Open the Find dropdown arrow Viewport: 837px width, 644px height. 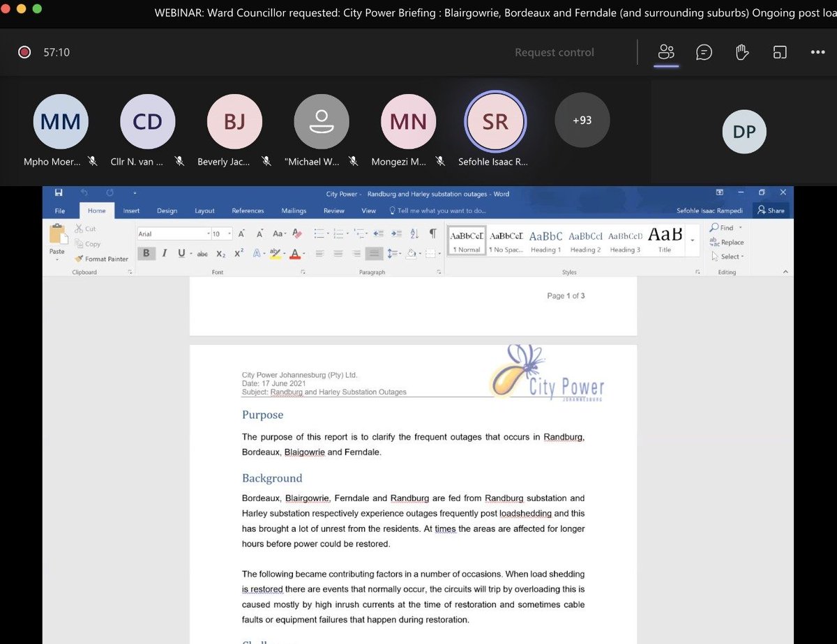(x=740, y=228)
